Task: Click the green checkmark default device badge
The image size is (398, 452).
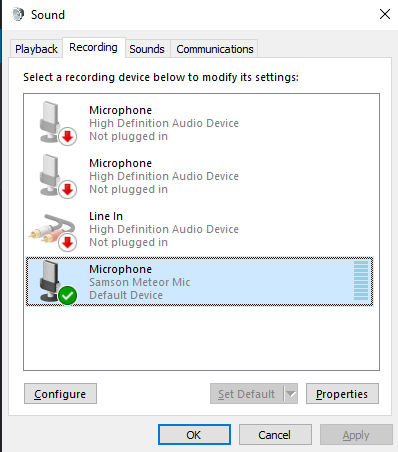Action: (x=68, y=296)
